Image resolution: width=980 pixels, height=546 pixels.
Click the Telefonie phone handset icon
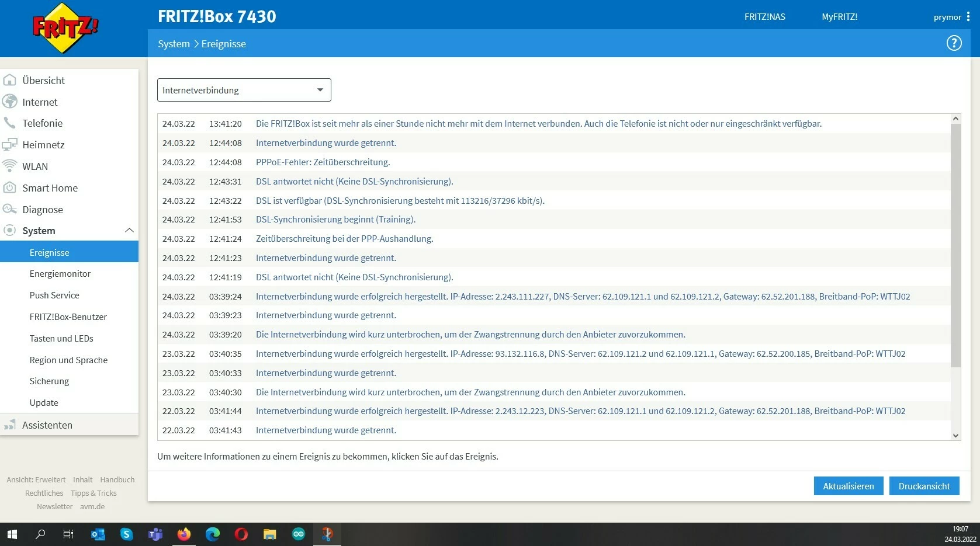[10, 123]
